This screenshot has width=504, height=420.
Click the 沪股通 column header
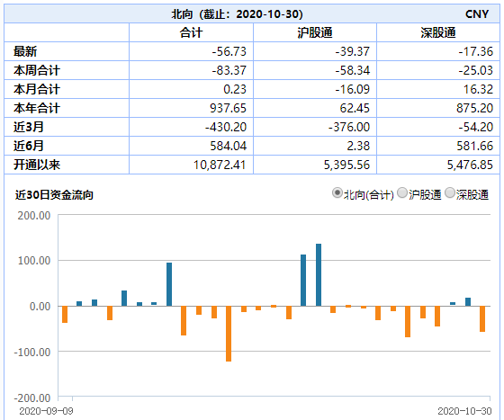(x=315, y=32)
